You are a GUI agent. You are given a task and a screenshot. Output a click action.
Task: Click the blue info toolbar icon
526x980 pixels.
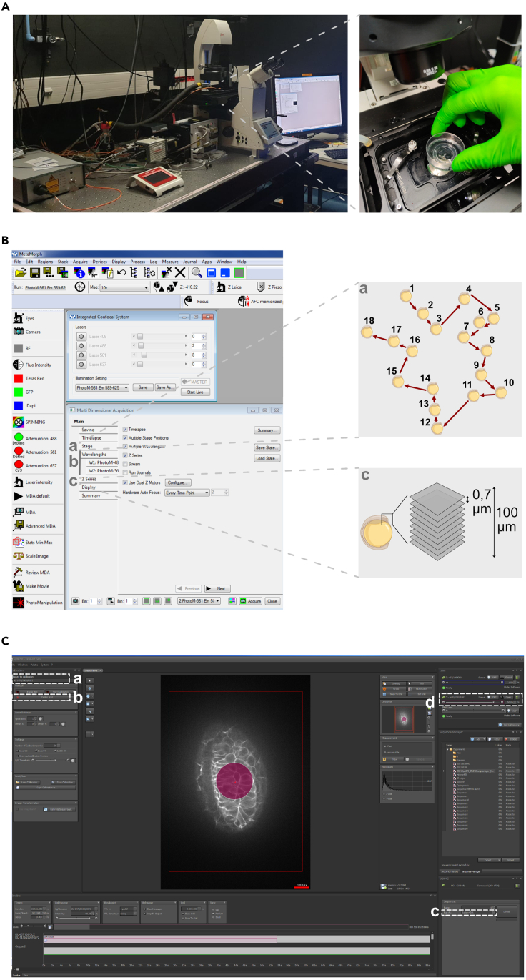click(79, 272)
